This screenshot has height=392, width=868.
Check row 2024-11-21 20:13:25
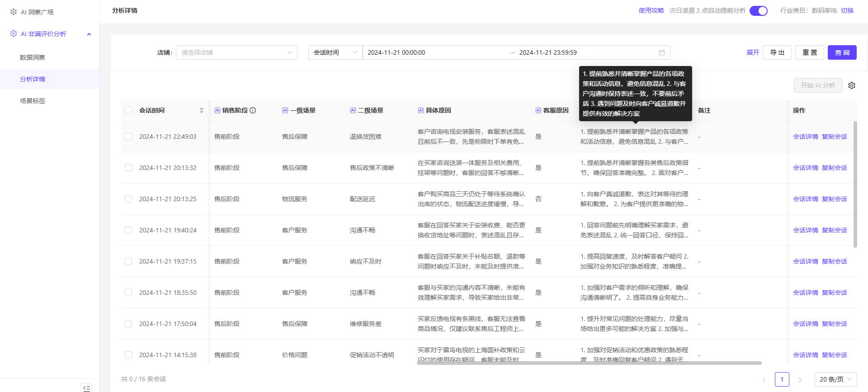point(128,199)
